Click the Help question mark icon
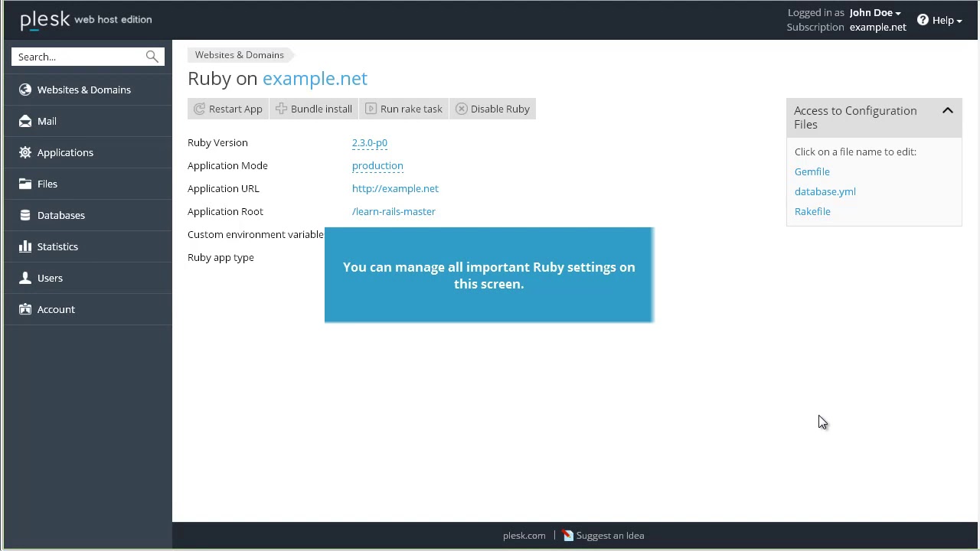The image size is (980, 551). pyautogui.click(x=923, y=20)
